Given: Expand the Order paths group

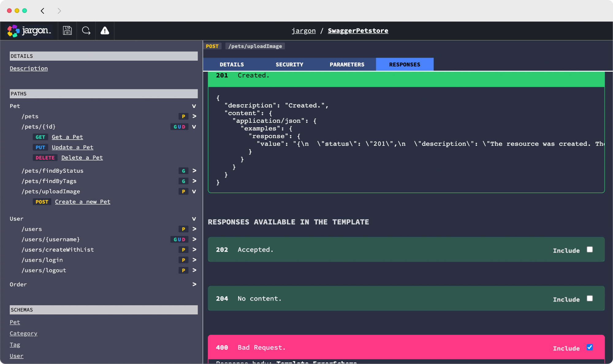Looking at the screenshot, I should click(x=194, y=284).
